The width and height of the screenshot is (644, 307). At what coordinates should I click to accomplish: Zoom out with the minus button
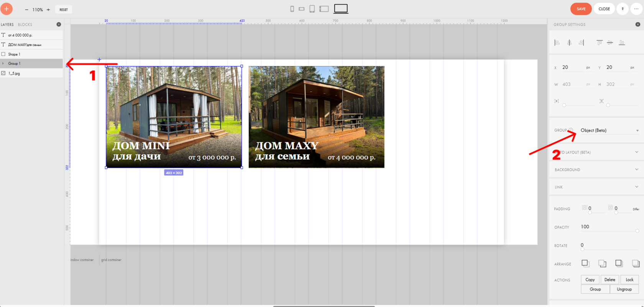coord(26,10)
